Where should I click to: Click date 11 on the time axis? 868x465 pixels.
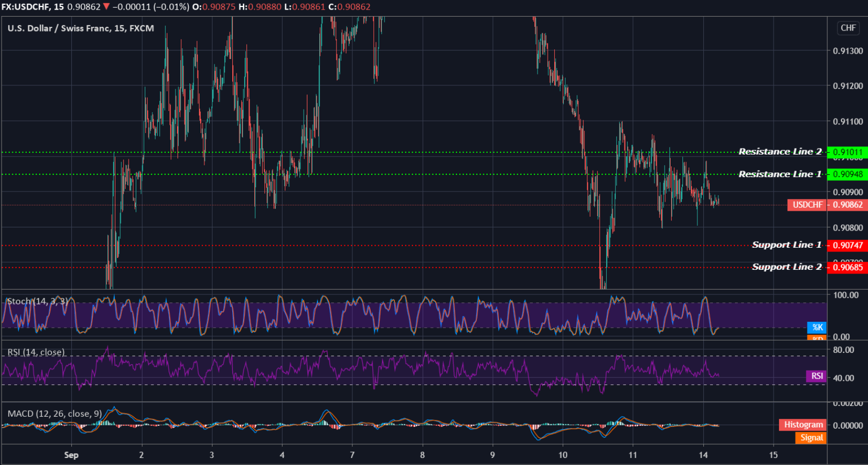633,455
